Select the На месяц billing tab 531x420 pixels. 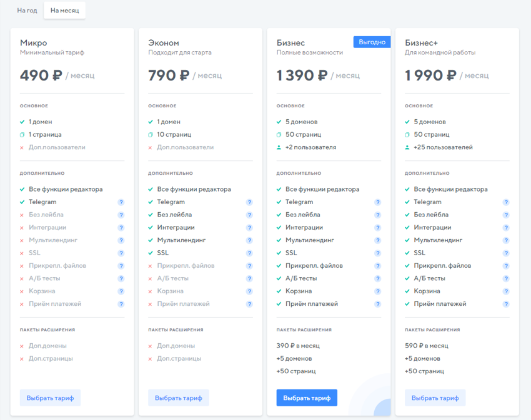[x=64, y=11]
